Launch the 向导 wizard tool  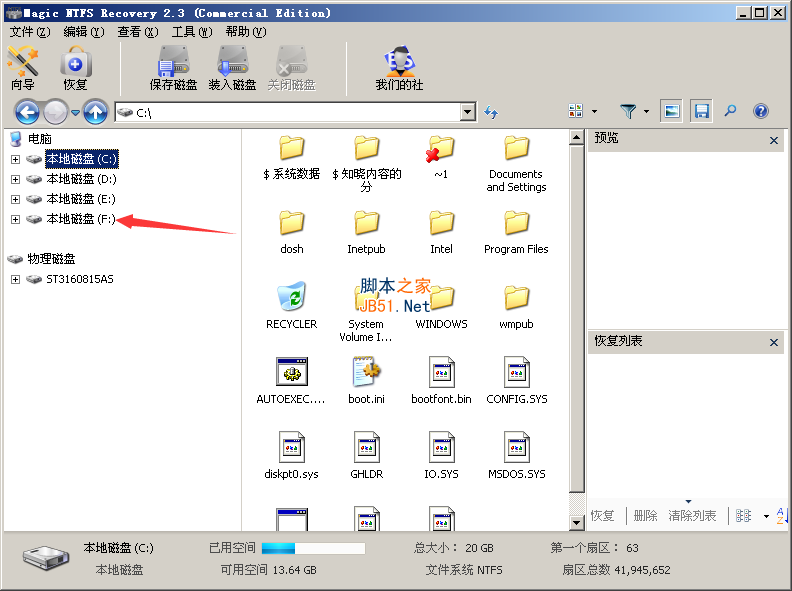click(x=23, y=68)
